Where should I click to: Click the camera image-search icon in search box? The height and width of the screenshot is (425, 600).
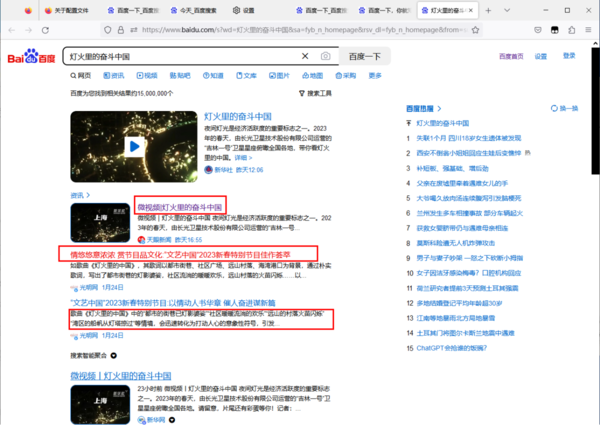[x=326, y=57]
